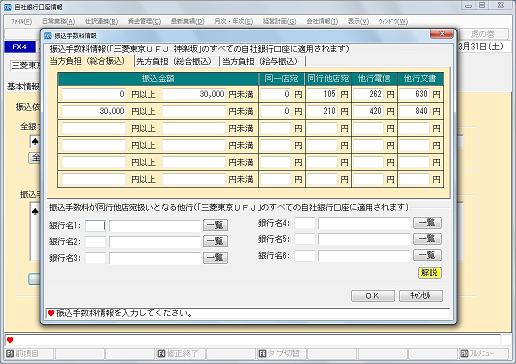This screenshot has width=516, height=364.
Task: Click the 0 円以上 field in first row
Action: pos(94,94)
